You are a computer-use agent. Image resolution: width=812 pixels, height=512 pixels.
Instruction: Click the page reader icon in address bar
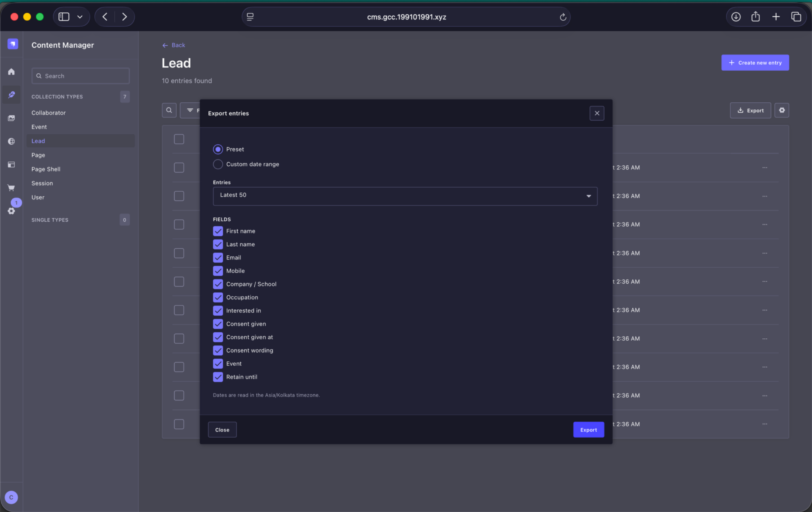coord(250,17)
